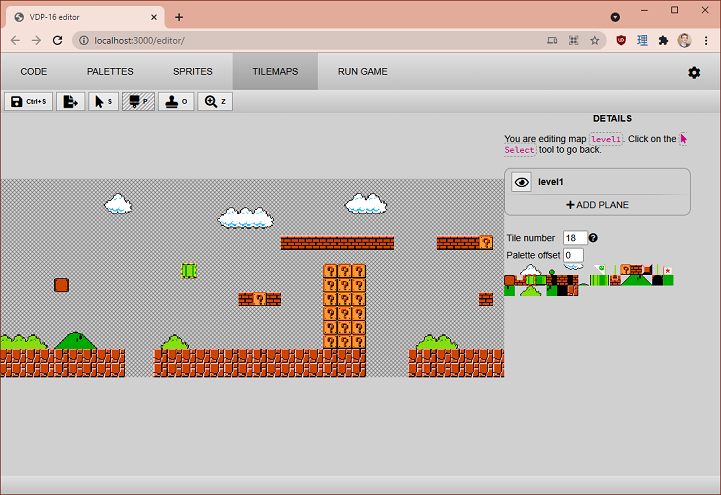The height and width of the screenshot is (495, 721).
Task: Open the Chrome three-dot menu
Action: pos(706,40)
